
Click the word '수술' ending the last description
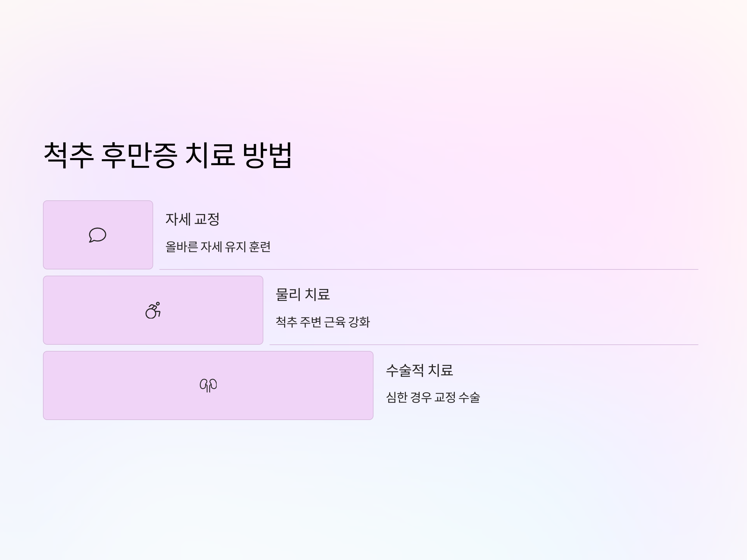(469, 397)
